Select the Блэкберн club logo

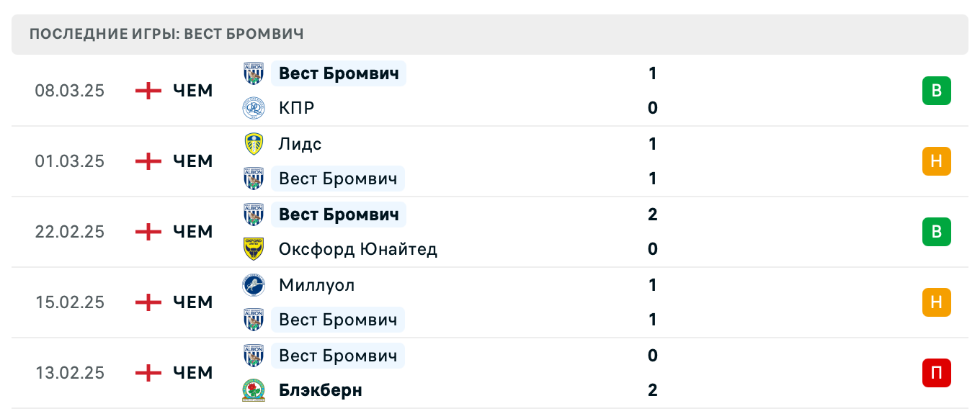click(x=254, y=390)
